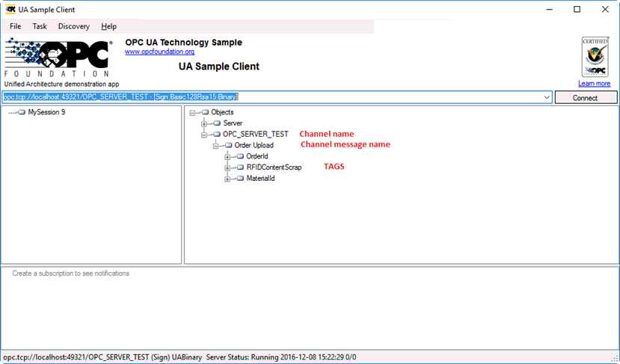Click the OPC_SERVER_TEST node icon
The image size is (620, 364).
tap(217, 135)
